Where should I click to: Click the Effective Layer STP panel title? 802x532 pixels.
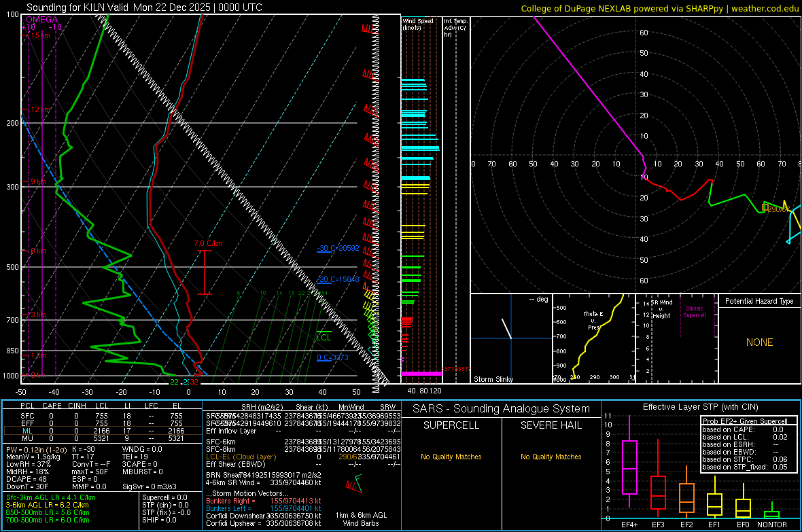[700, 407]
